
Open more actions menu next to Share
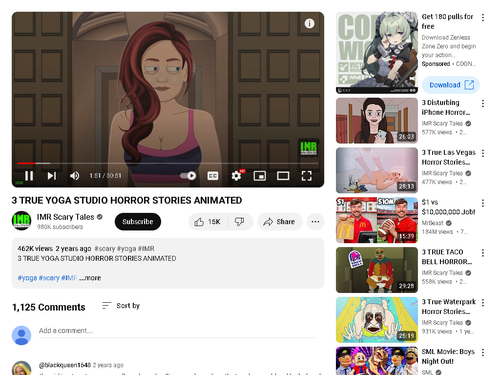[x=315, y=222]
